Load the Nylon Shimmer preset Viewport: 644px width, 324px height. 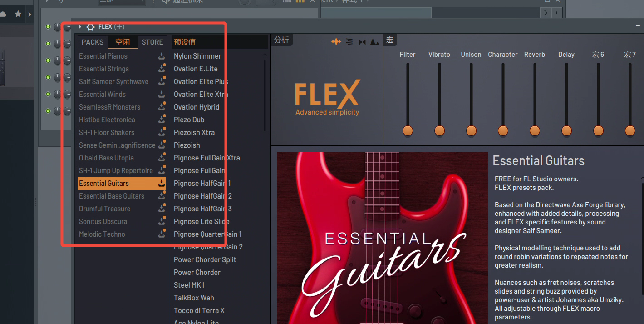click(x=197, y=56)
